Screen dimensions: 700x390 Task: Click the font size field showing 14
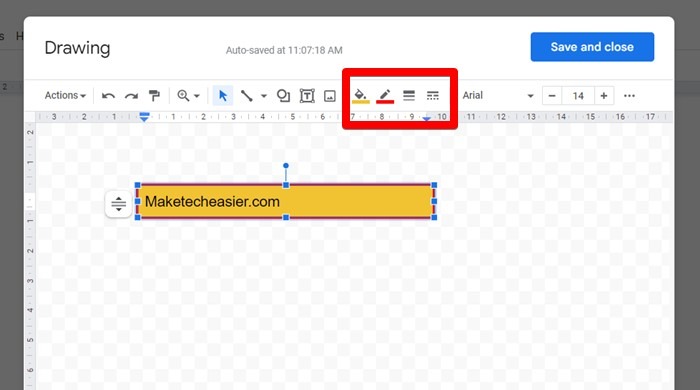[x=578, y=95]
